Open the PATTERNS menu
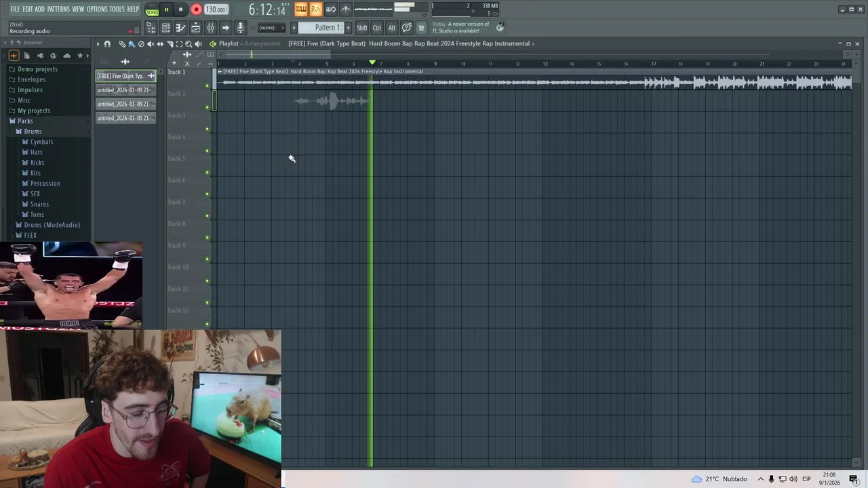This screenshot has height=488, width=868. coord(58,9)
